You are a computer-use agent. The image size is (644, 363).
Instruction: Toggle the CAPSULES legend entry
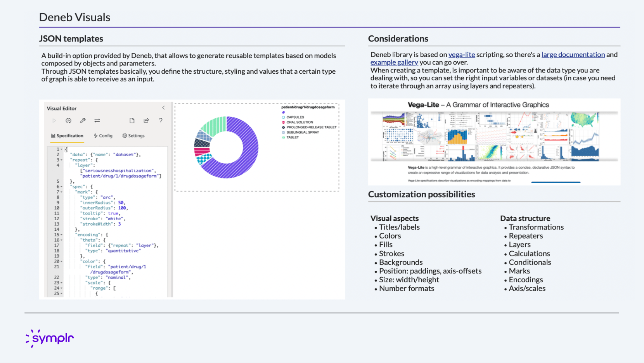[294, 117]
